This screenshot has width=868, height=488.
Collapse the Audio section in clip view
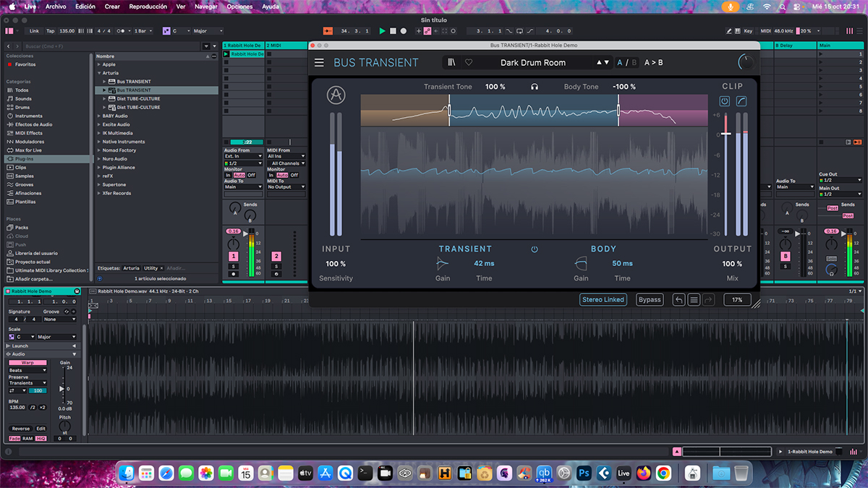[73, 354]
